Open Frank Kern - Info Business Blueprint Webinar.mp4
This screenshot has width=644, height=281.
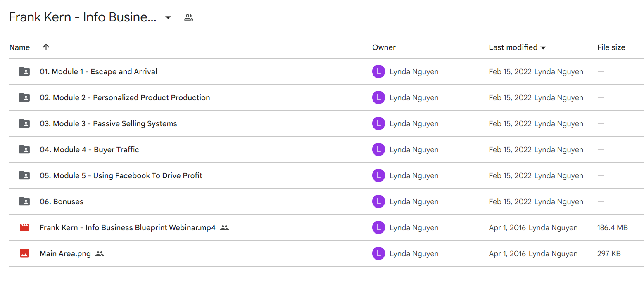[x=128, y=228]
